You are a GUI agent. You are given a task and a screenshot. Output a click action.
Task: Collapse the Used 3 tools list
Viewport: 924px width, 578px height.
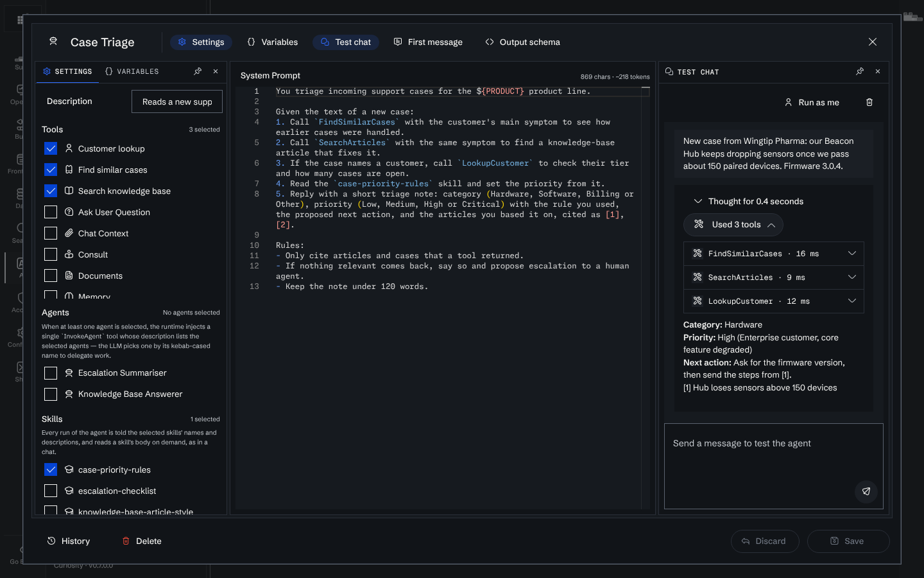click(x=733, y=225)
